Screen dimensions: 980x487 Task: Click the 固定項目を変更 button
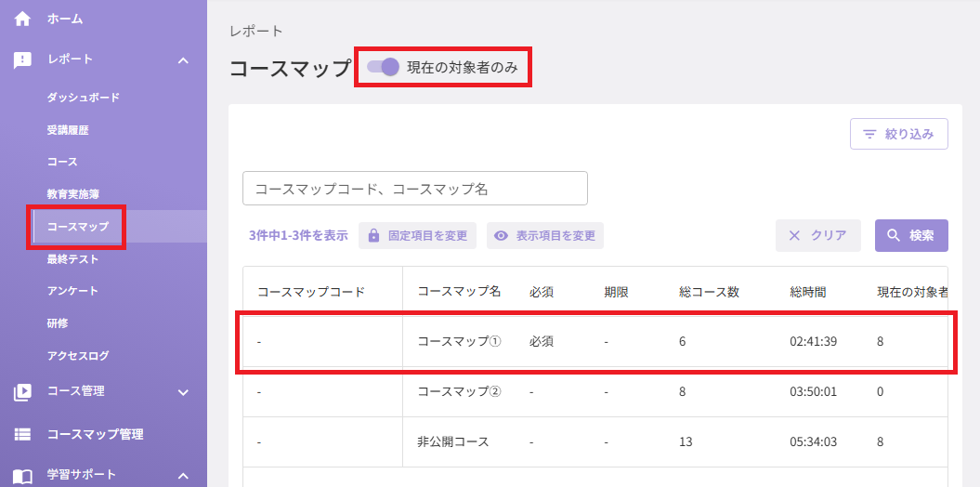(x=417, y=236)
